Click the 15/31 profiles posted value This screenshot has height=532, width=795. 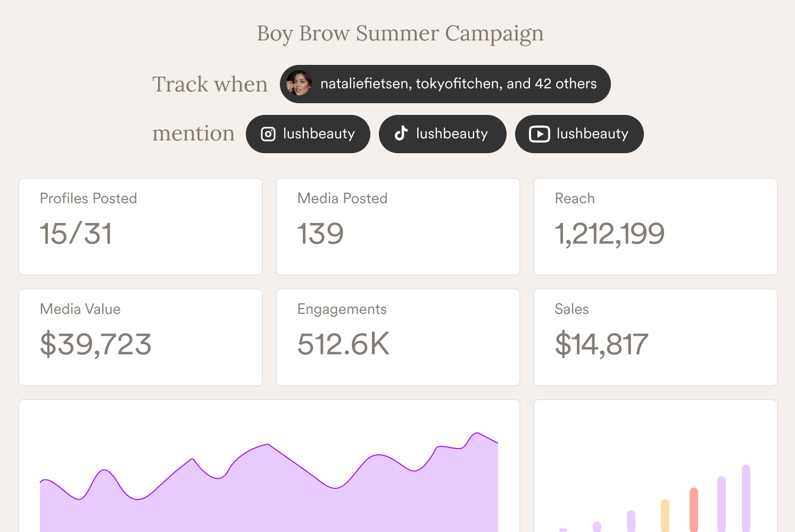tap(76, 234)
